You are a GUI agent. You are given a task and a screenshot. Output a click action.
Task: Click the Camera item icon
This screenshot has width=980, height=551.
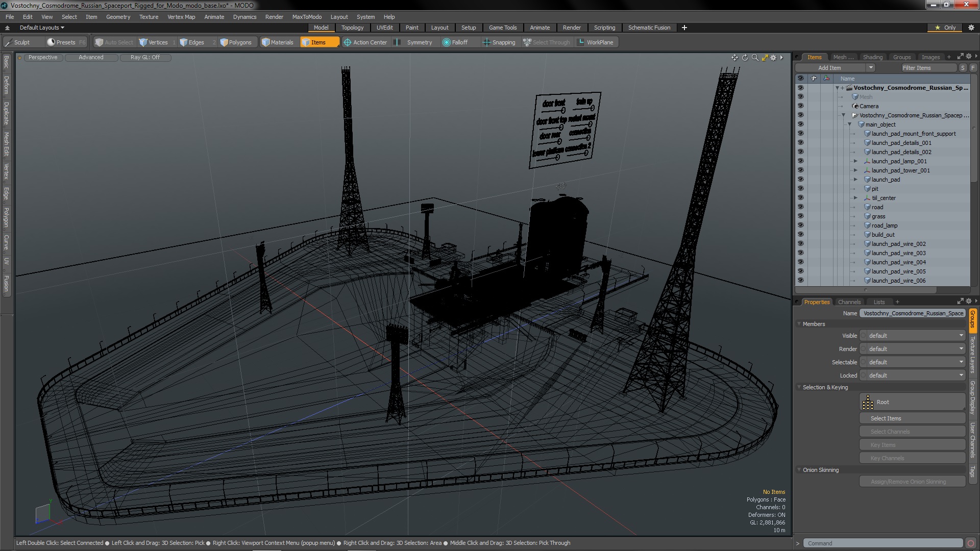855,106
